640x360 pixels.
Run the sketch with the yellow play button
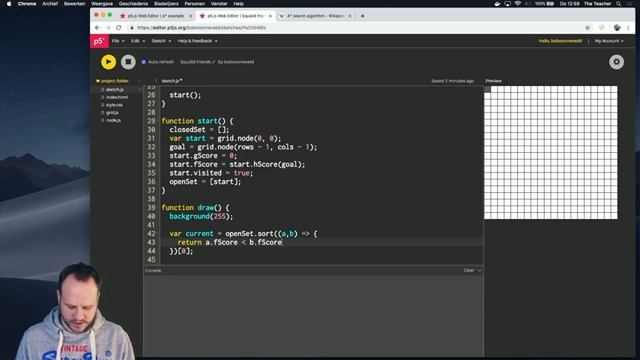109,62
